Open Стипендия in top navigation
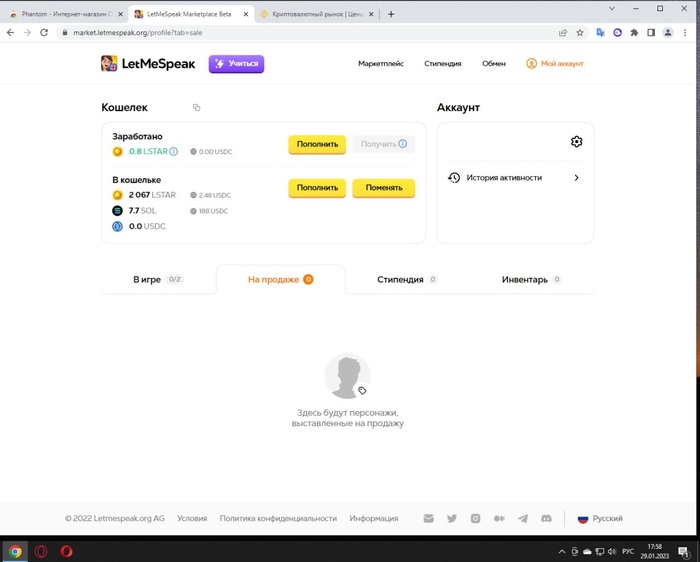700x562 pixels. coord(442,64)
